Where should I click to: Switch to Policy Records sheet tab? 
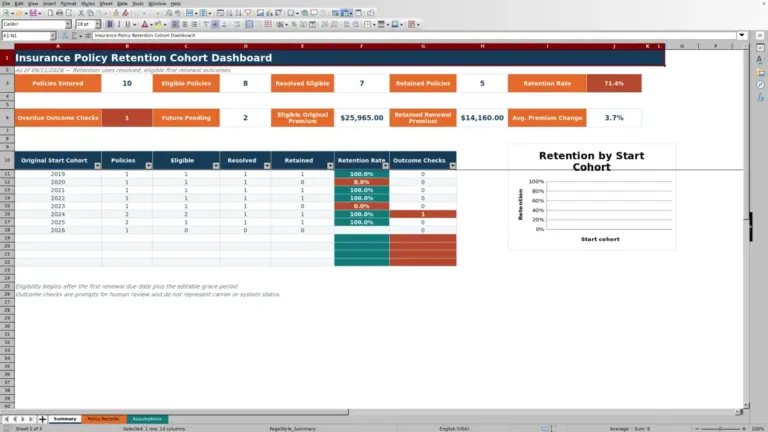[x=103, y=419]
